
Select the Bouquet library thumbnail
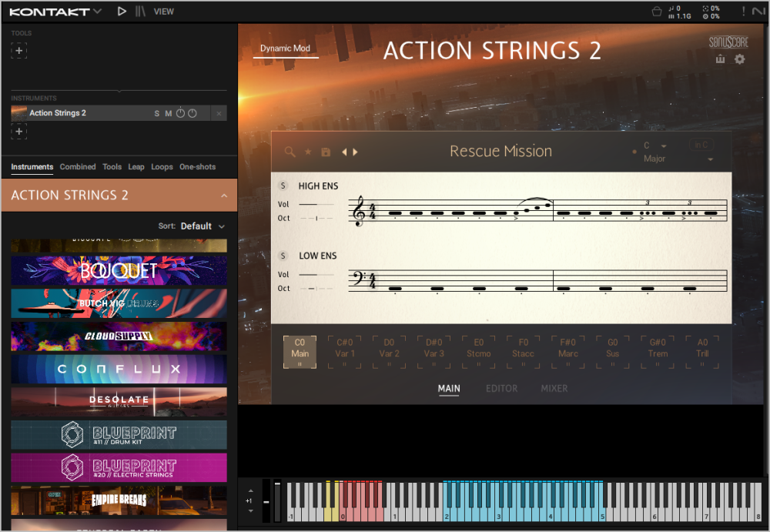pyautogui.click(x=119, y=271)
